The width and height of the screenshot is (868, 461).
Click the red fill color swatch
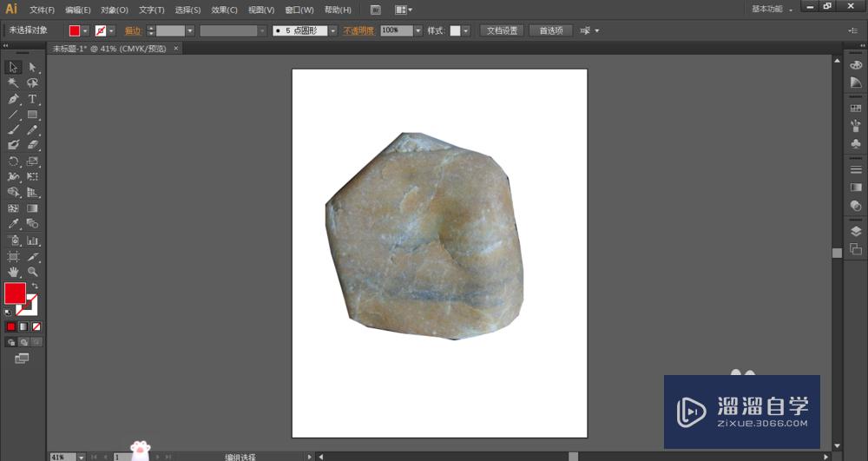coord(15,293)
